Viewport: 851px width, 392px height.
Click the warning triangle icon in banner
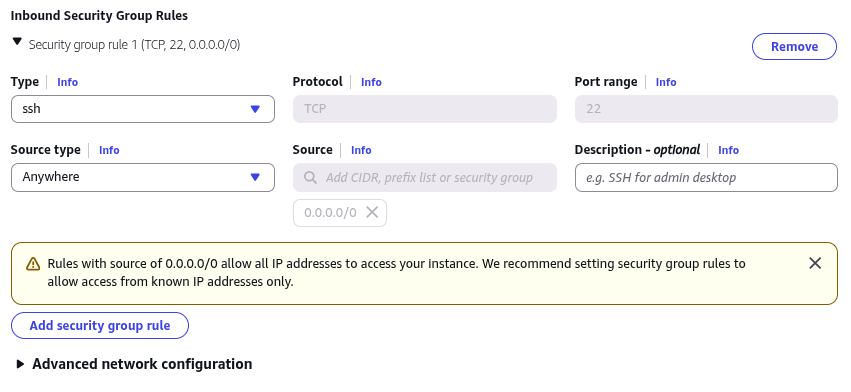(33, 264)
